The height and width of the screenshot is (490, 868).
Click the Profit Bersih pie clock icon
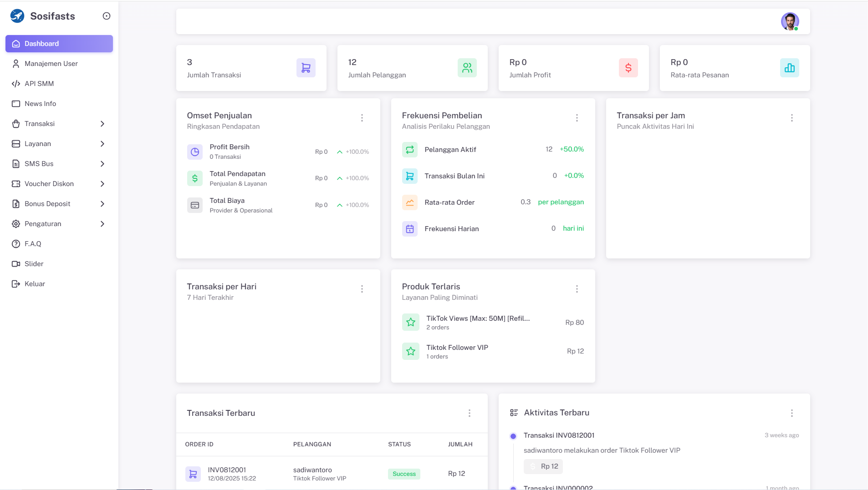pyautogui.click(x=195, y=152)
